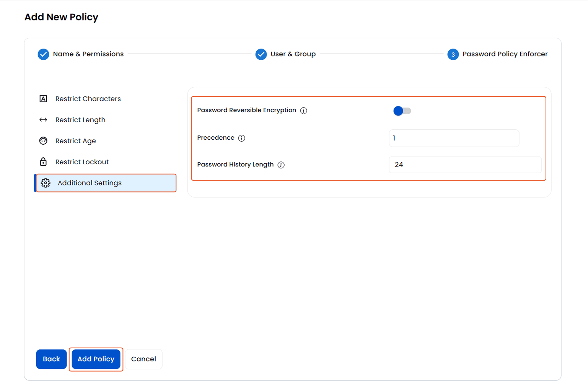
Task: Select the Restrict Length arrows icon
Action: pyautogui.click(x=43, y=119)
